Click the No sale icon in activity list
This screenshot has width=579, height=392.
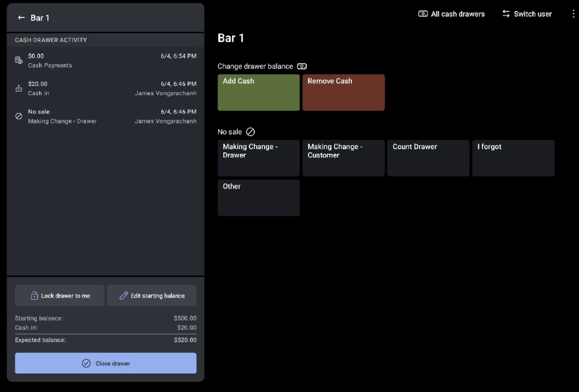19,116
